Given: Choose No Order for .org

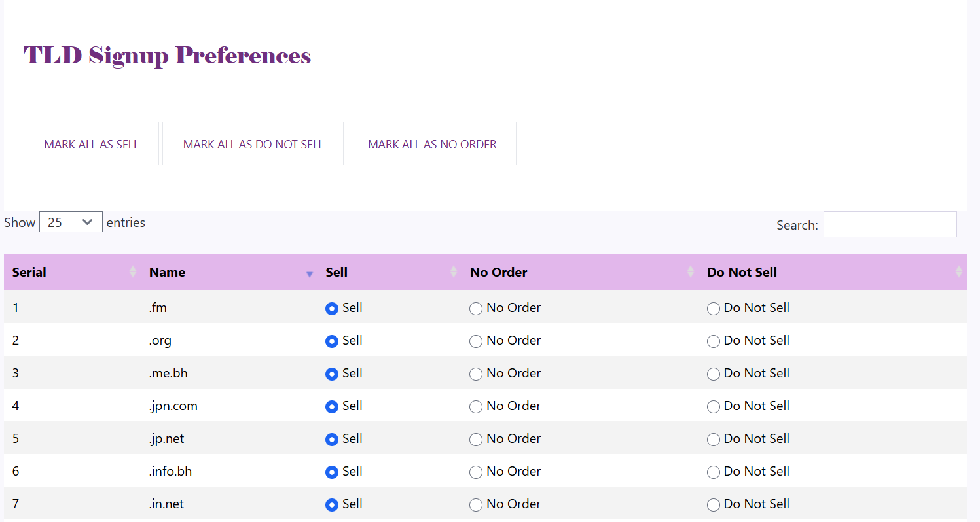Looking at the screenshot, I should [x=476, y=341].
